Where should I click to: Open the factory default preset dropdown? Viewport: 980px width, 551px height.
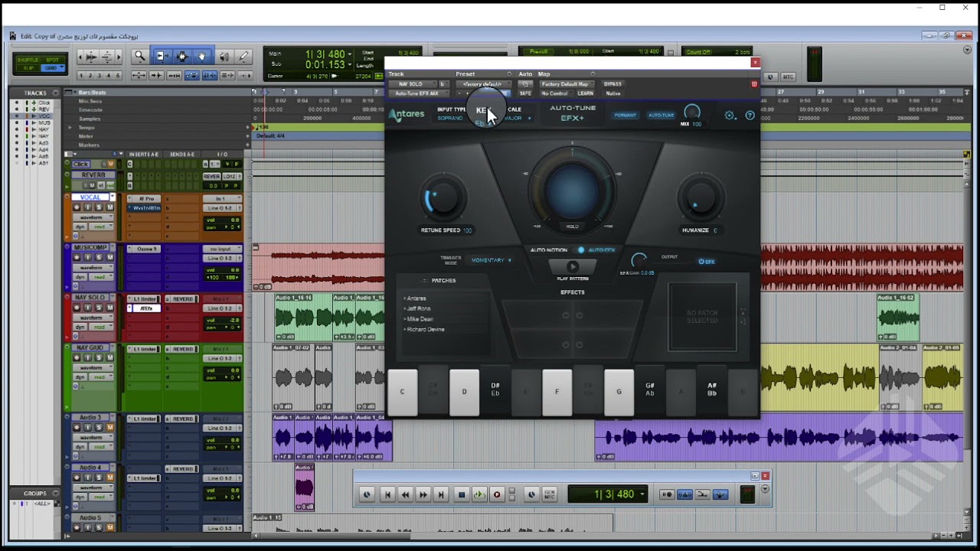pos(482,84)
